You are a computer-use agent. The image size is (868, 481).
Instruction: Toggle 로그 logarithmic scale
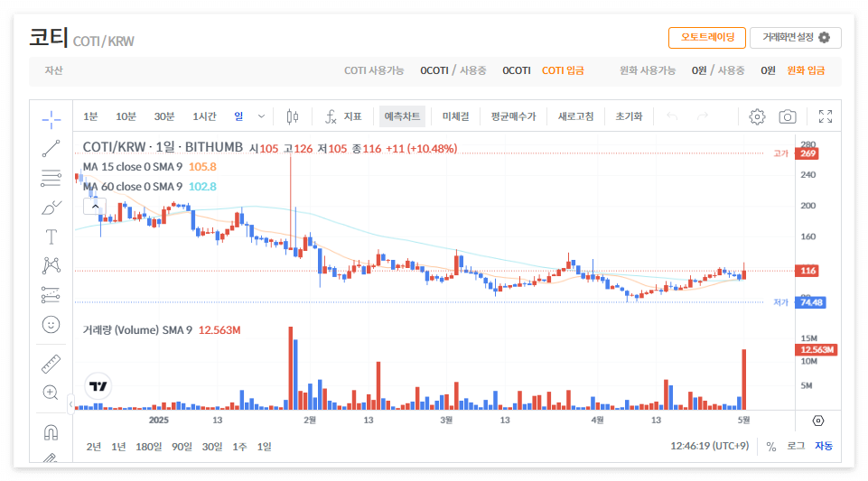tap(796, 446)
